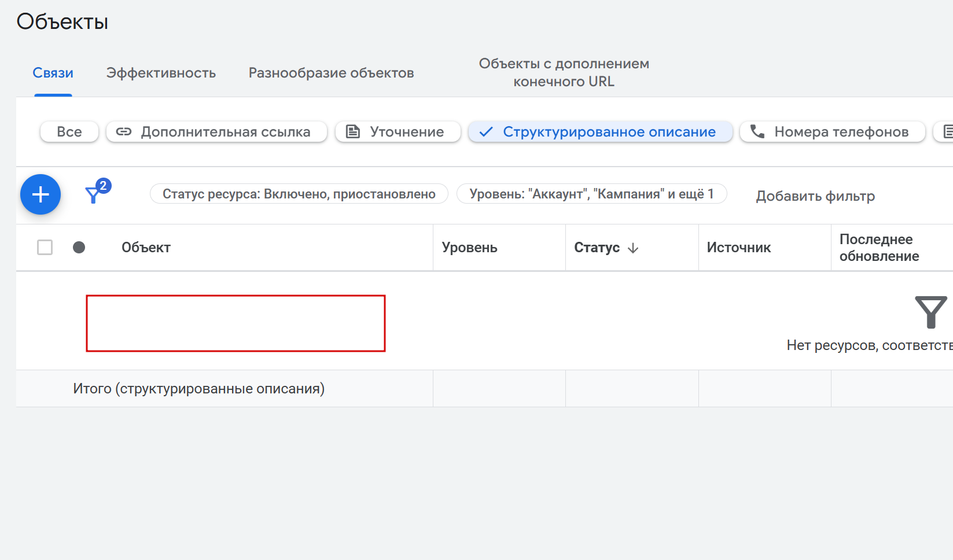Switch to the Эффективность tab
This screenshot has width=953, height=560.
(x=161, y=73)
